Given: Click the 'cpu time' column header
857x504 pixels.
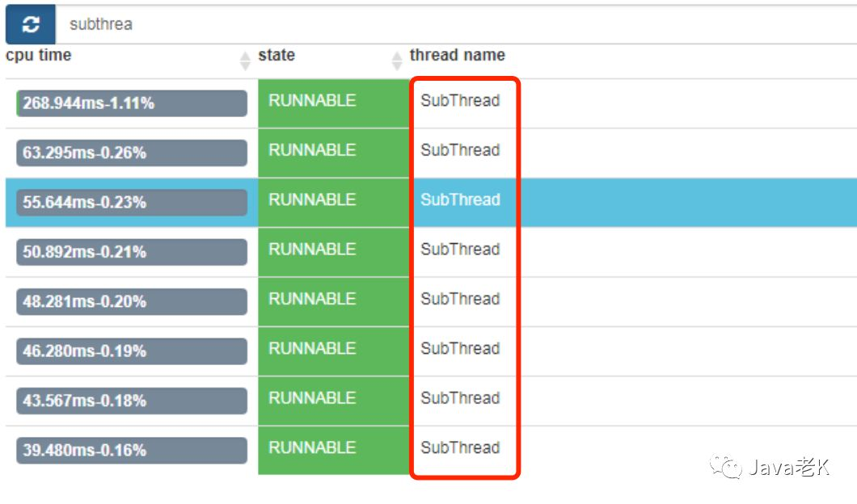Looking at the screenshot, I should pyautogui.click(x=39, y=55).
